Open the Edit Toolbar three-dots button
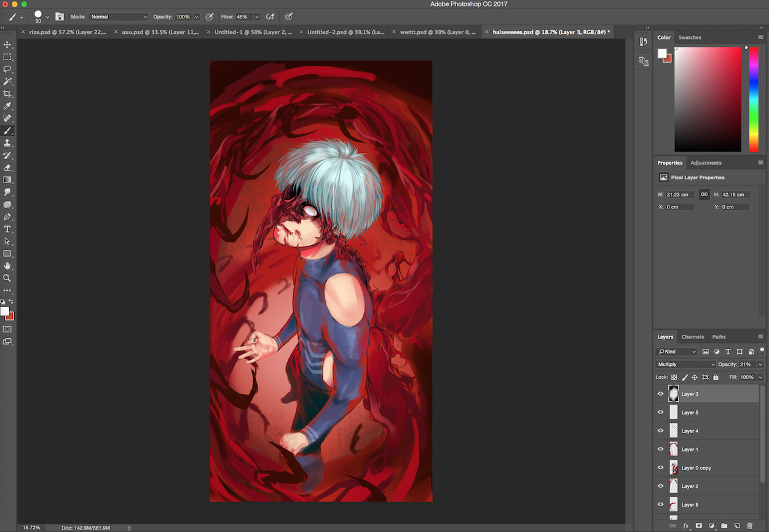 [7, 291]
